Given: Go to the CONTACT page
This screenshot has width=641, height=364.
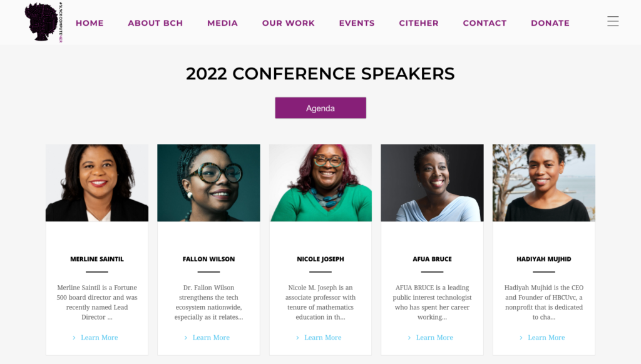Looking at the screenshot, I should pyautogui.click(x=485, y=23).
